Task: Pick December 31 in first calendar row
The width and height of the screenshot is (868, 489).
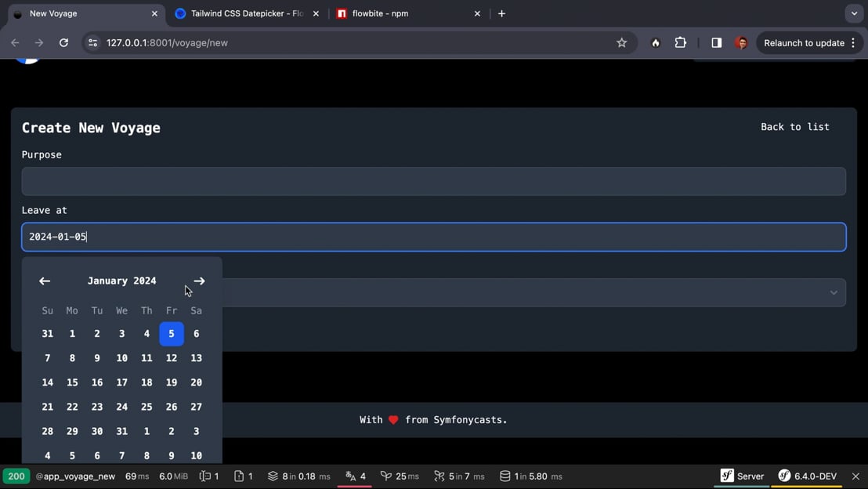Action: (48, 334)
